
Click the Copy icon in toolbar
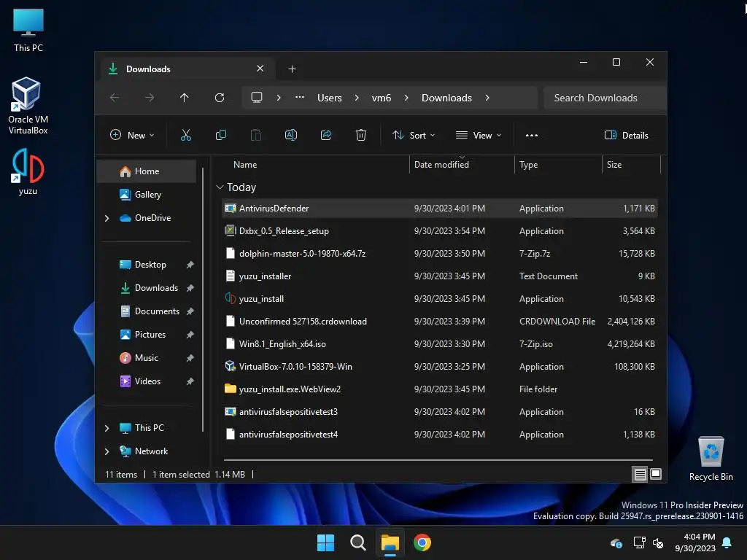click(x=220, y=135)
